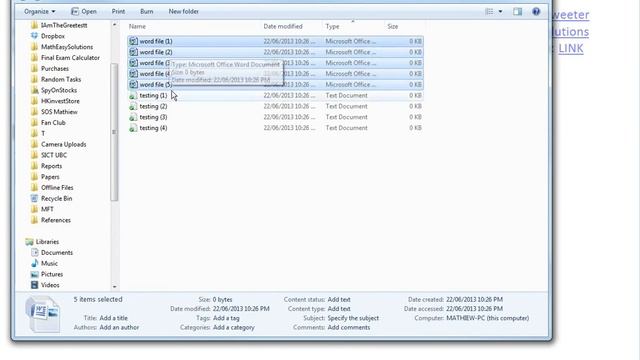Open the SOS Mathiew folder

59,112
